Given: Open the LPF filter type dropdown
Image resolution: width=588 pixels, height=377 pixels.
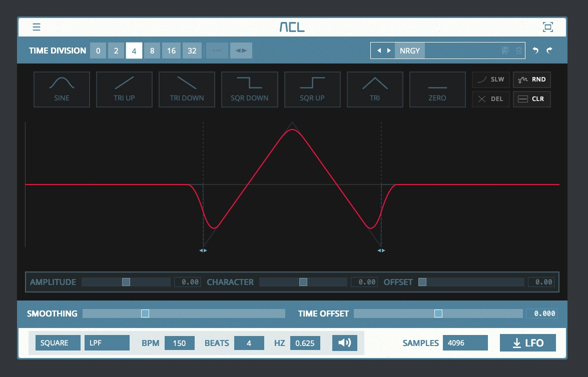Looking at the screenshot, I should (107, 342).
